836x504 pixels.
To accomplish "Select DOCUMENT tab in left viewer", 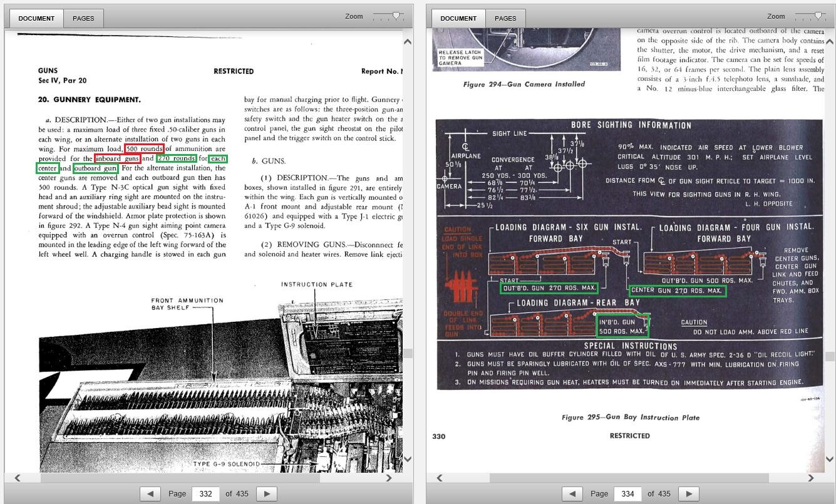I will coord(36,18).
